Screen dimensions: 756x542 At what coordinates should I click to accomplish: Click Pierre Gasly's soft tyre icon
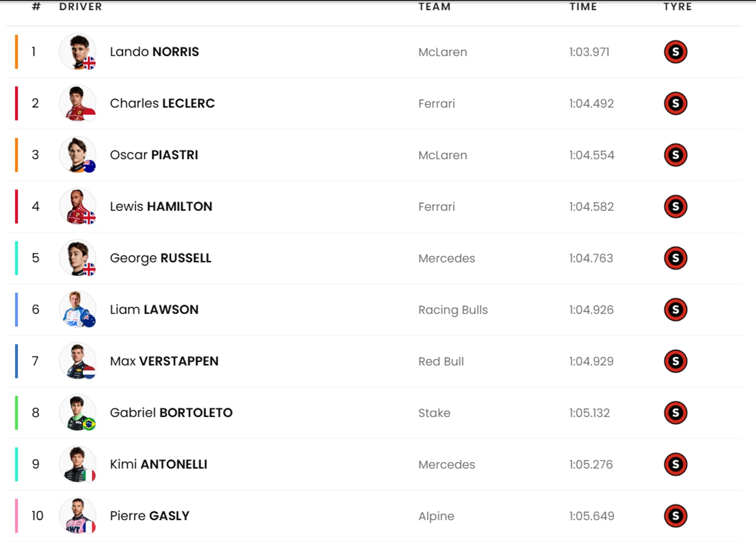[675, 516]
